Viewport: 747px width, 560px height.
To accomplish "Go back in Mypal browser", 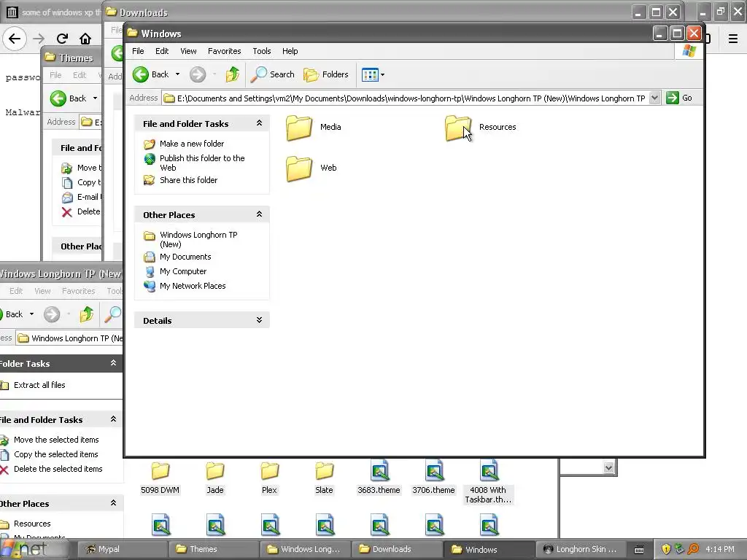I will (15, 39).
